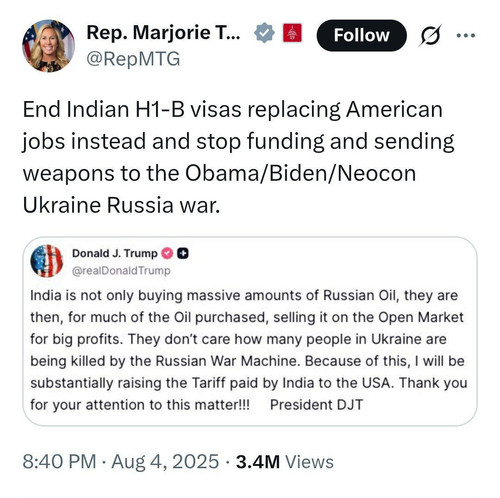Click the Grok slash-circle icon
This screenshot has height=498, width=500.
coord(430,35)
